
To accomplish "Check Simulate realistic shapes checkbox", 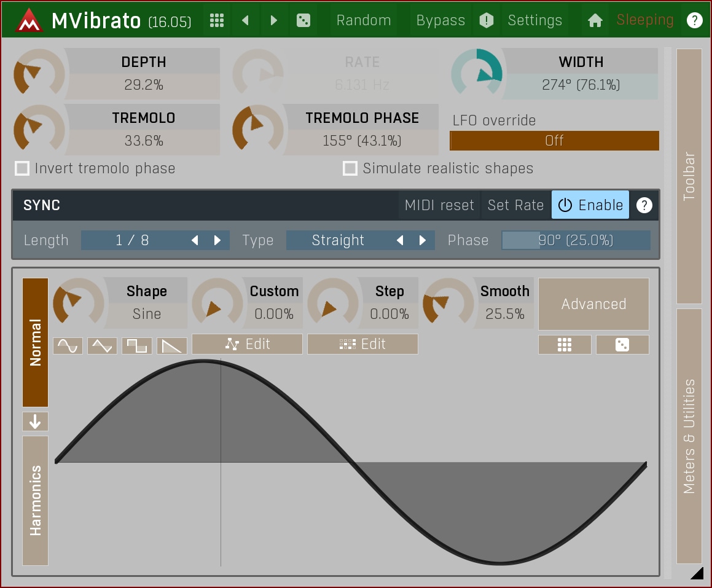I will coord(350,168).
